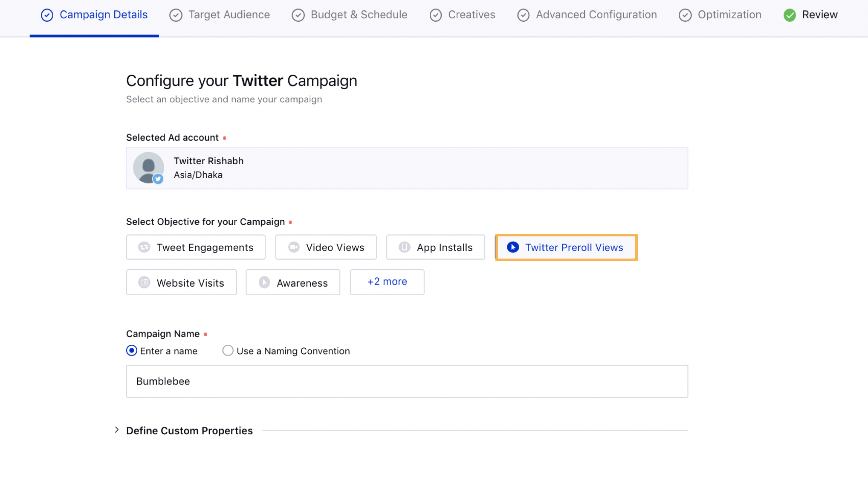Expand the Define Custom Properties chevron

point(116,430)
